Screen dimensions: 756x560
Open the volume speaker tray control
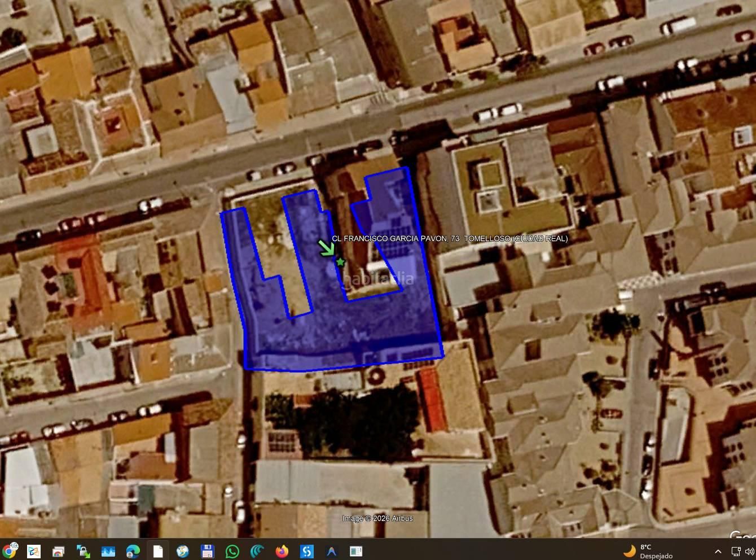[x=750, y=551]
